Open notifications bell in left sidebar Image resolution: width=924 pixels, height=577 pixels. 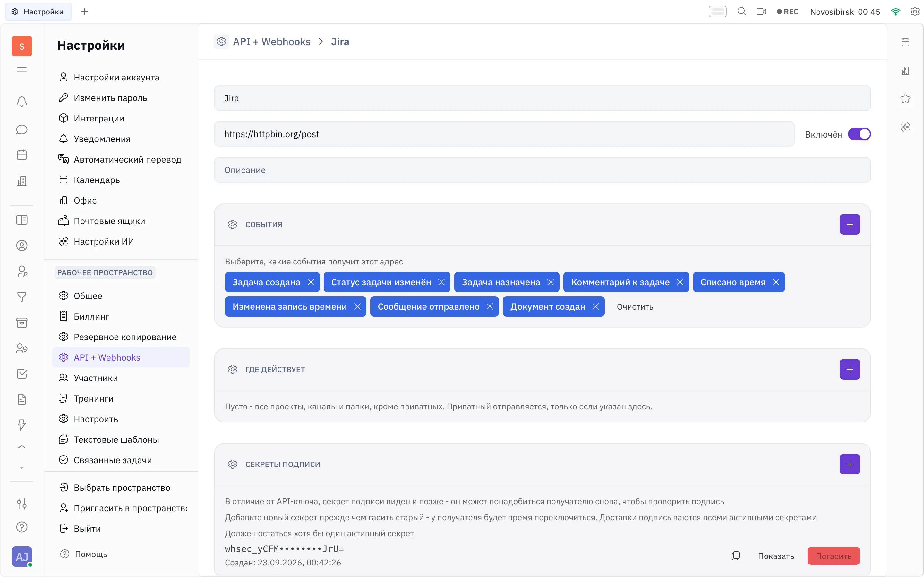tap(22, 102)
